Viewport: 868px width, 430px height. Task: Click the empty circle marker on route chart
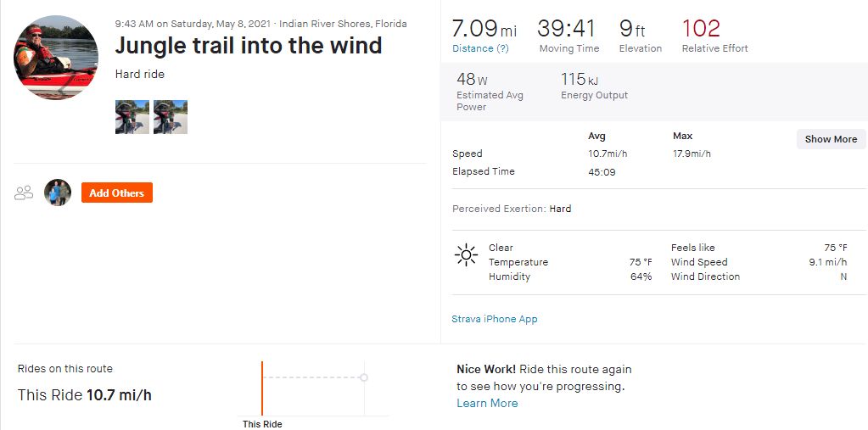point(364,377)
